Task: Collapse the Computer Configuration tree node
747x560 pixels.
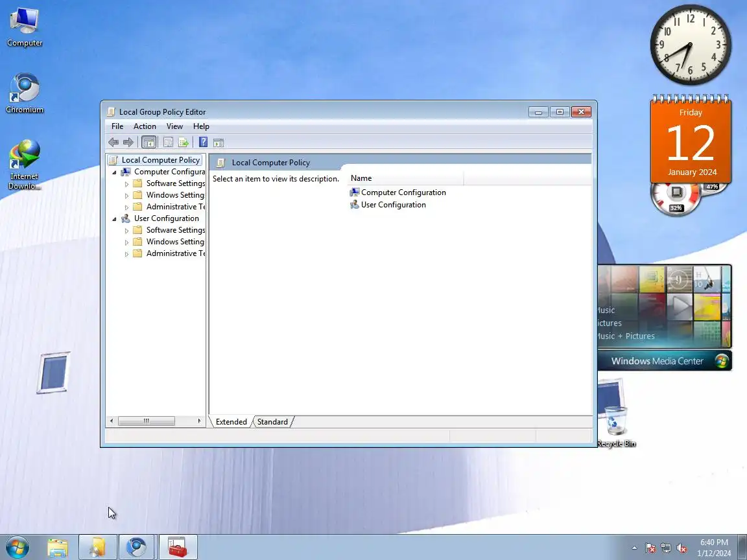Action: [114, 172]
